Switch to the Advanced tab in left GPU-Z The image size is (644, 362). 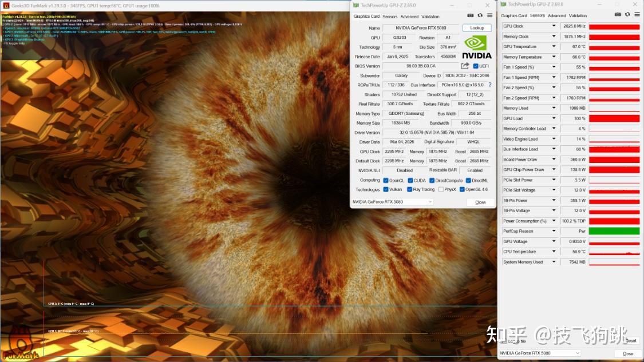point(409,17)
